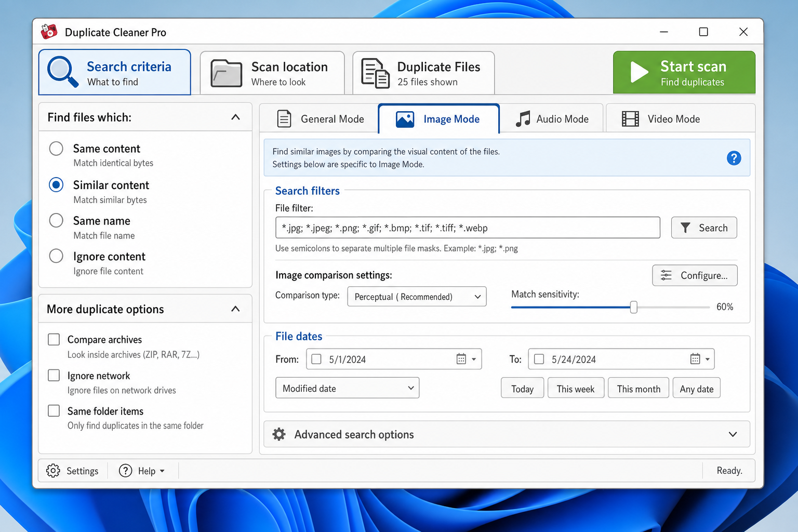The height and width of the screenshot is (532, 798).
Task: Click the Match sensitivity slider handle
Action: (633, 307)
